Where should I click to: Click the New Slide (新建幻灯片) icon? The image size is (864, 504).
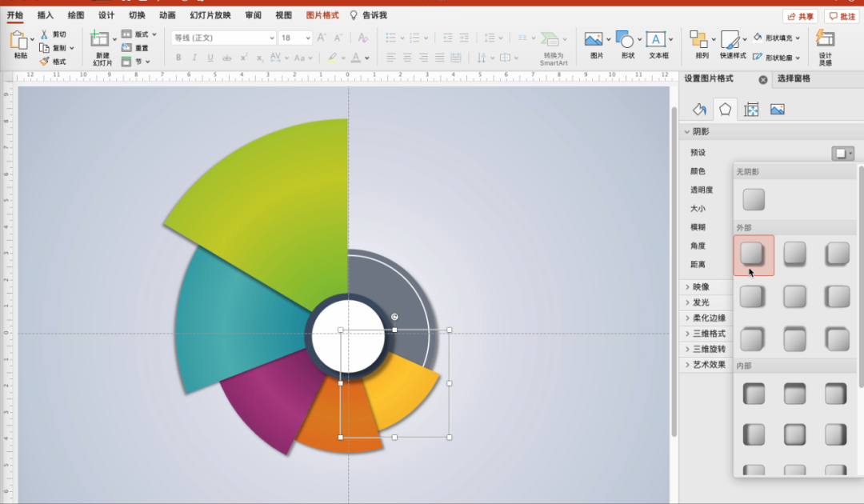click(100, 38)
